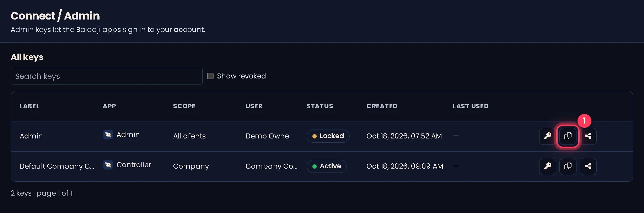Select the Default Company C... label cell

pyautogui.click(x=57, y=166)
